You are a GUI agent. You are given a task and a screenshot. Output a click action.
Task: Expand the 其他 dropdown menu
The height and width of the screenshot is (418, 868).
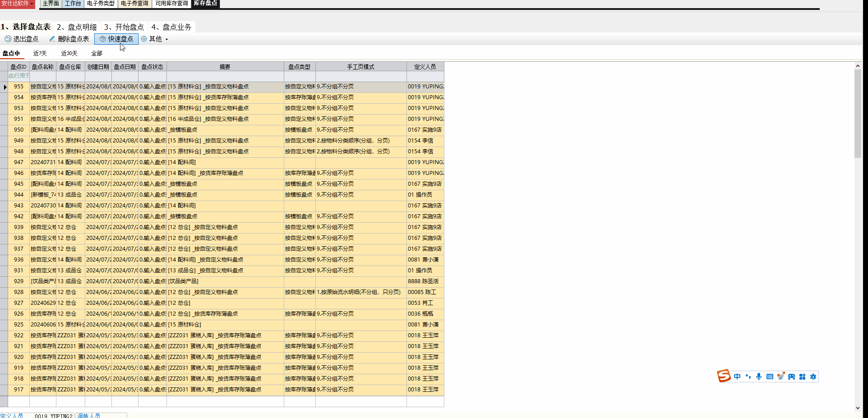[x=155, y=39]
